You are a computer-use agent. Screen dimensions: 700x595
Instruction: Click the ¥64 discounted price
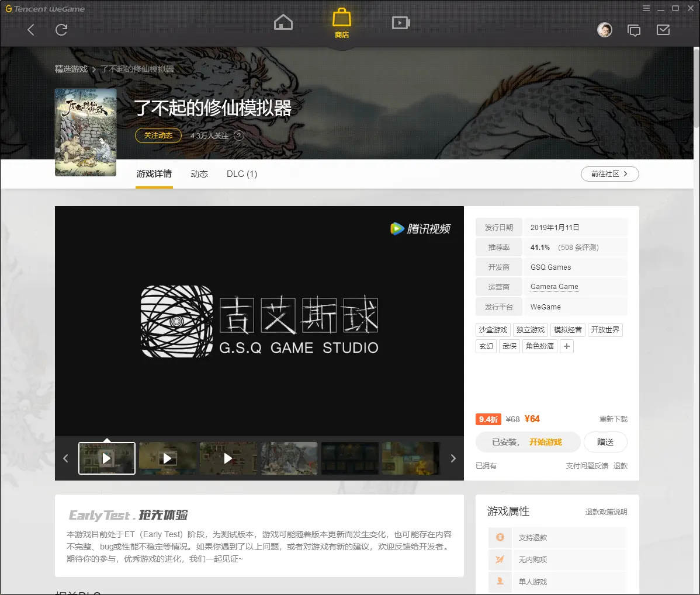pyautogui.click(x=532, y=419)
